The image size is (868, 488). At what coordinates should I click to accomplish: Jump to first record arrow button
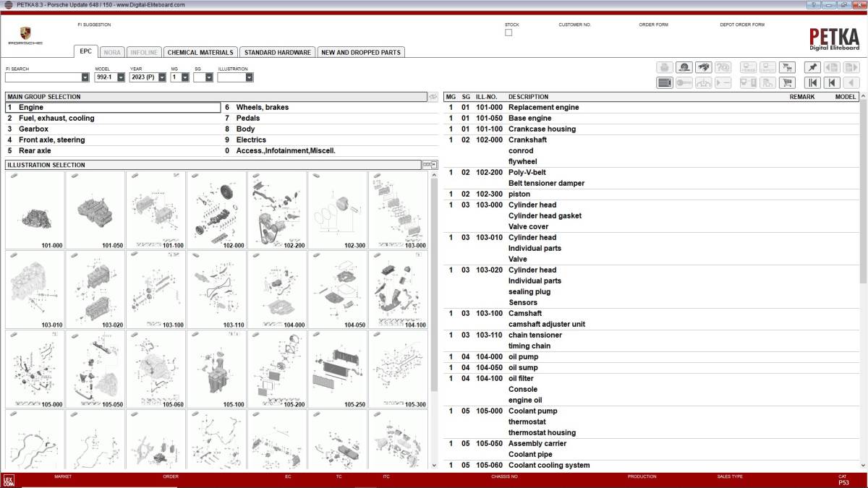pyautogui.click(x=813, y=82)
